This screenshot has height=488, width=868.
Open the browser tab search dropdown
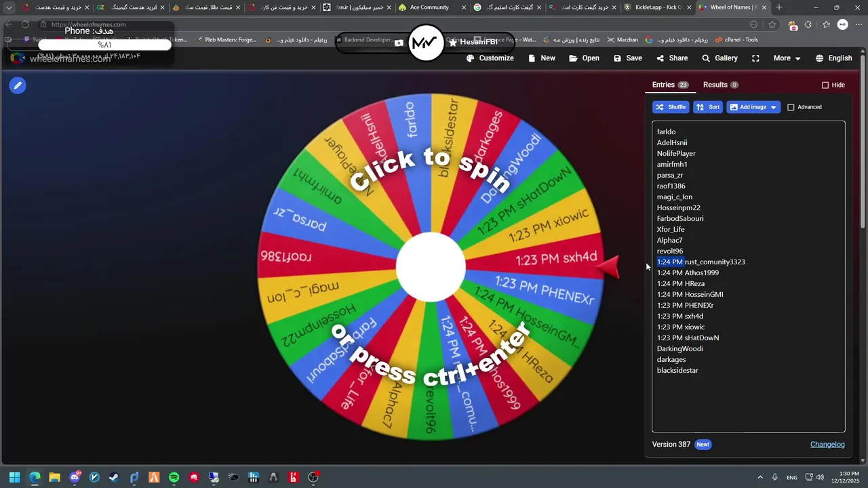[x=9, y=7]
